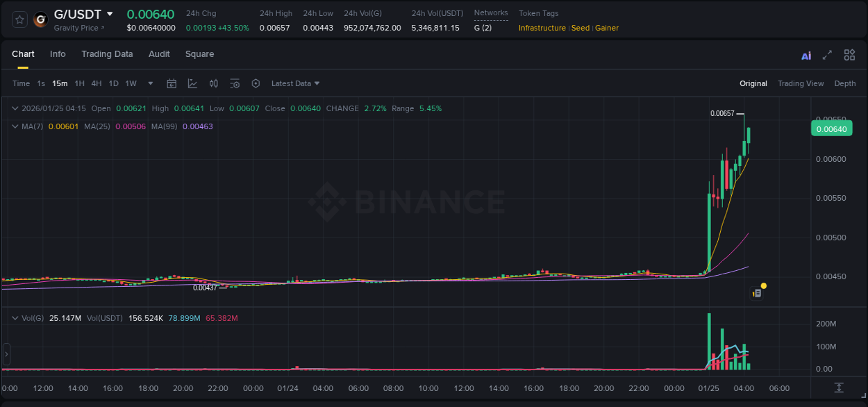Open the chart date range calendar picker

click(172, 83)
